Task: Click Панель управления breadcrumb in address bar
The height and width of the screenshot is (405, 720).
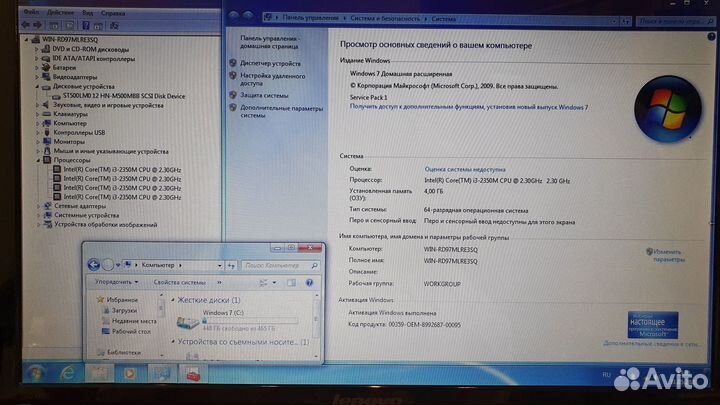Action: (310, 18)
